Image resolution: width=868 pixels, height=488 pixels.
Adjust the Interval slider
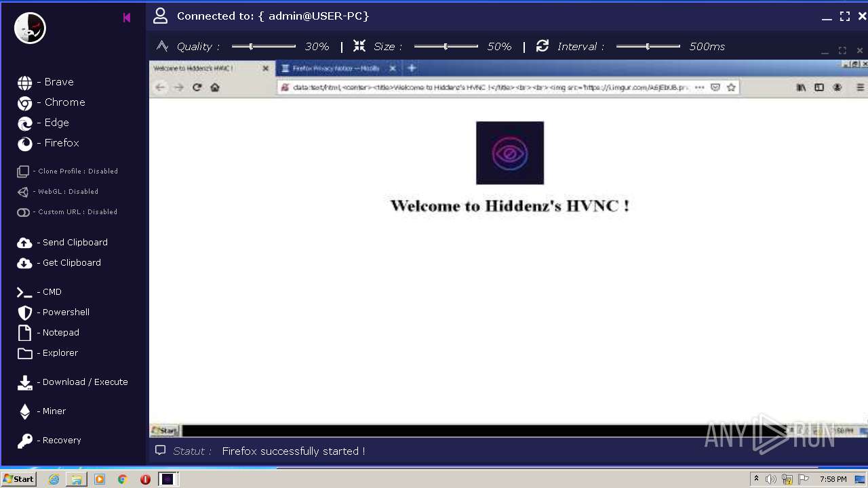(x=648, y=46)
